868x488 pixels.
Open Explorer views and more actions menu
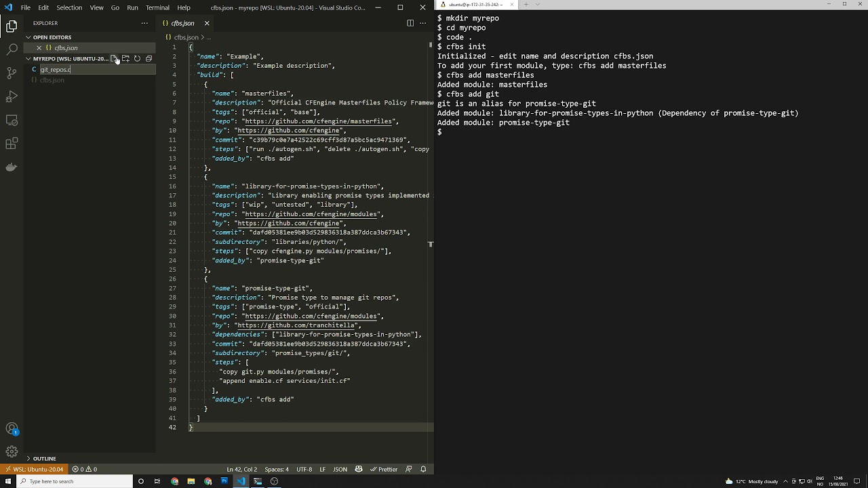tap(144, 23)
